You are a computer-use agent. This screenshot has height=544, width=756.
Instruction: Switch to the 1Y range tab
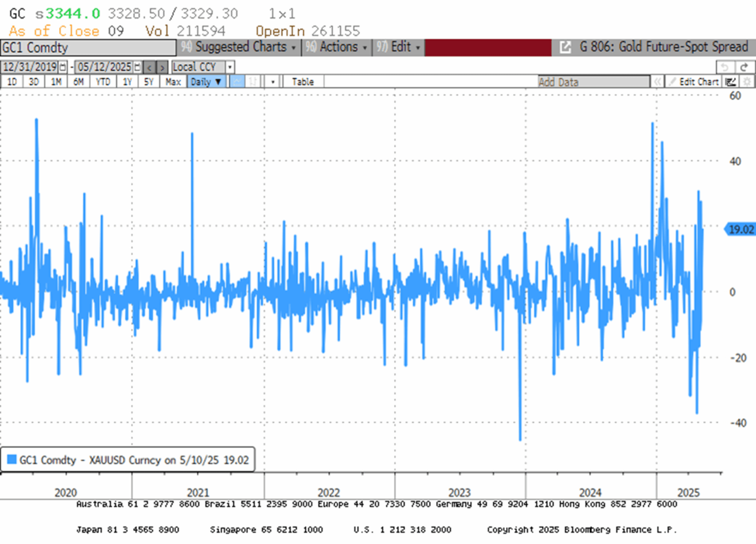tap(126, 82)
